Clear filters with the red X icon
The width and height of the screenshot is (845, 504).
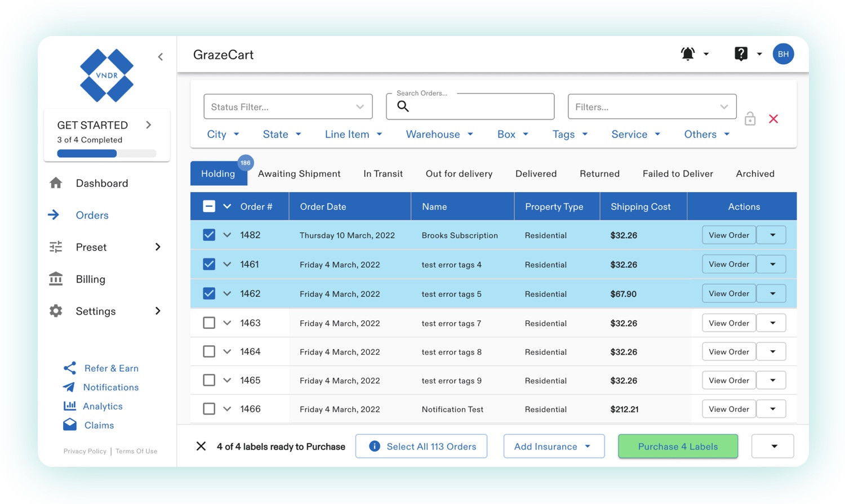pos(773,119)
